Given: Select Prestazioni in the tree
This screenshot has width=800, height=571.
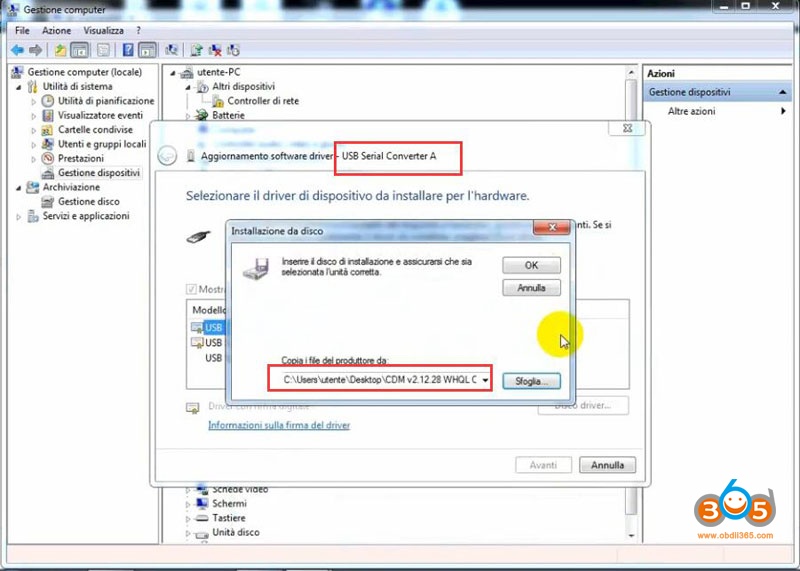Looking at the screenshot, I should [80, 158].
